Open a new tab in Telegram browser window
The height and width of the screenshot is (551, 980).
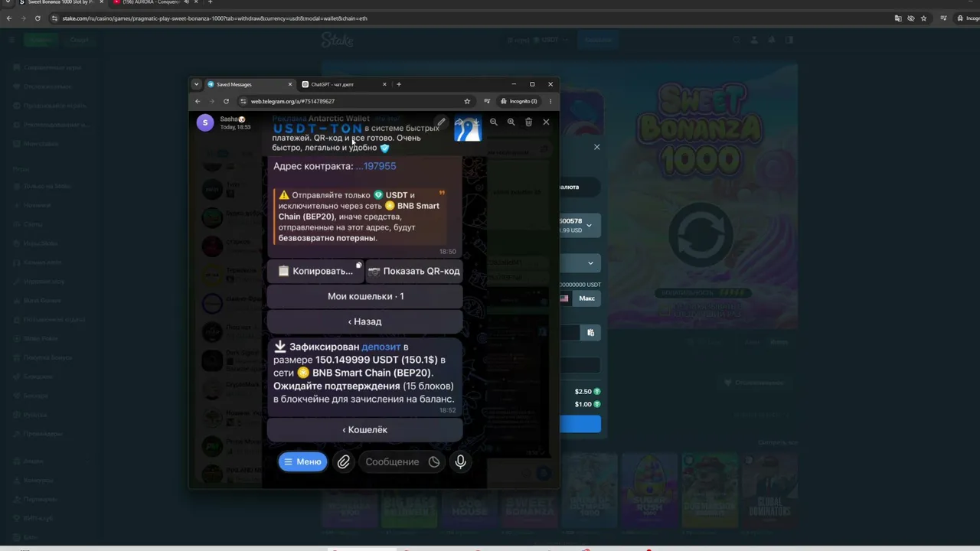(x=398, y=84)
